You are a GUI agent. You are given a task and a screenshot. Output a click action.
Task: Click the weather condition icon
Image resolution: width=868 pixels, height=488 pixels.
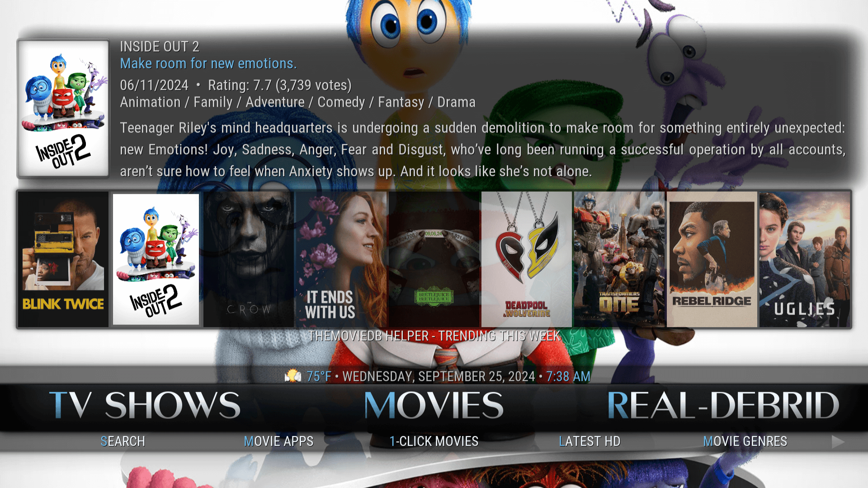coord(293,375)
